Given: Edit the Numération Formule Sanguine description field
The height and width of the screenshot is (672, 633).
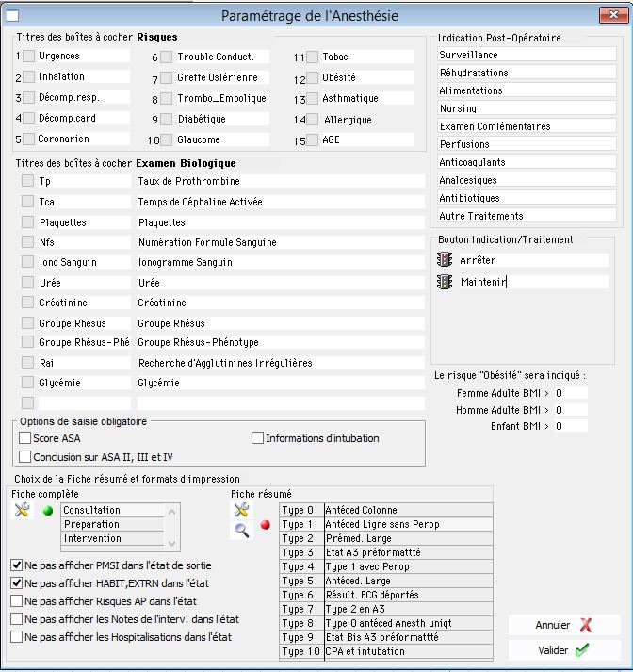Looking at the screenshot, I should [x=281, y=242].
